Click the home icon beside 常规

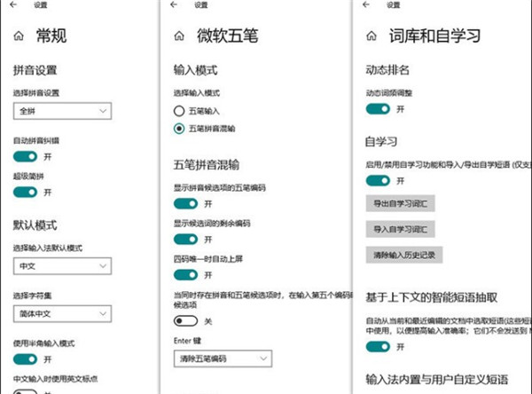[x=20, y=36]
